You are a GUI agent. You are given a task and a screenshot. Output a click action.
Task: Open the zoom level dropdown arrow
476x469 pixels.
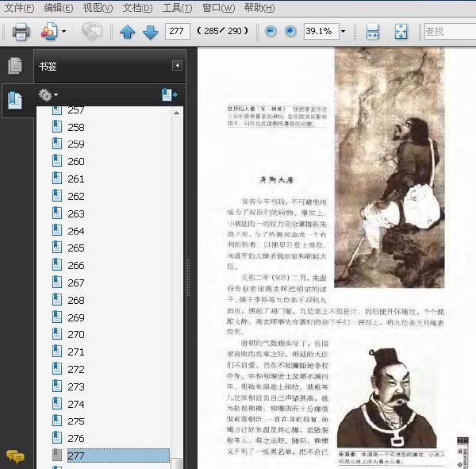coord(343,31)
